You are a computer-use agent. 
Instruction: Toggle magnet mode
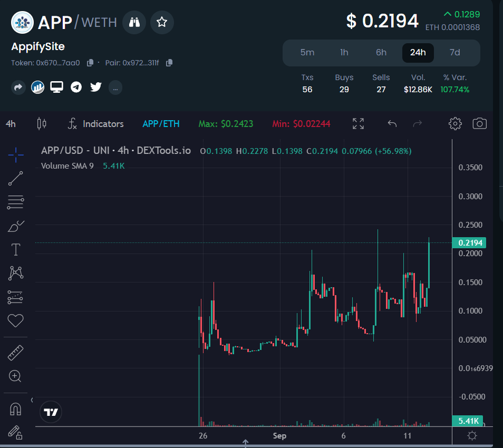[x=15, y=409]
